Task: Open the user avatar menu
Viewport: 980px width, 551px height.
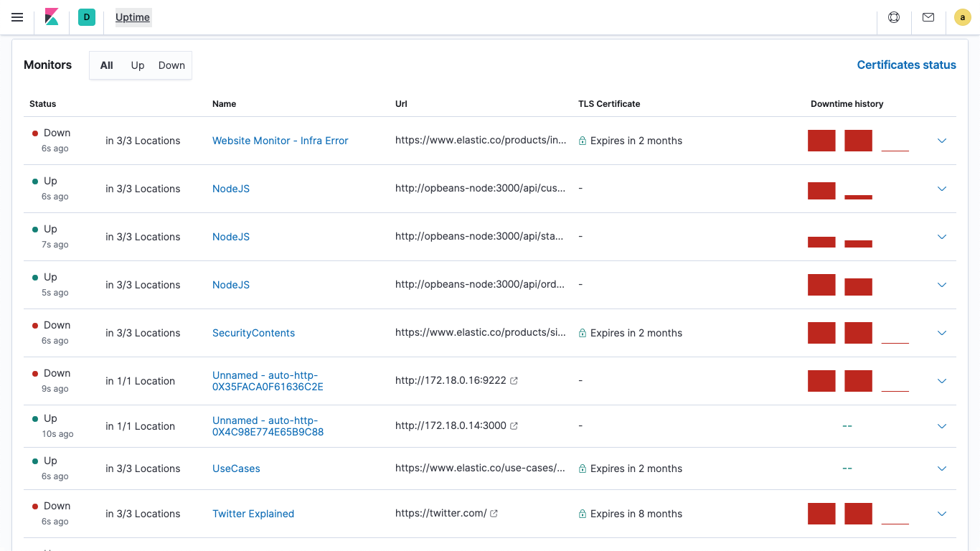Action: pos(963,17)
